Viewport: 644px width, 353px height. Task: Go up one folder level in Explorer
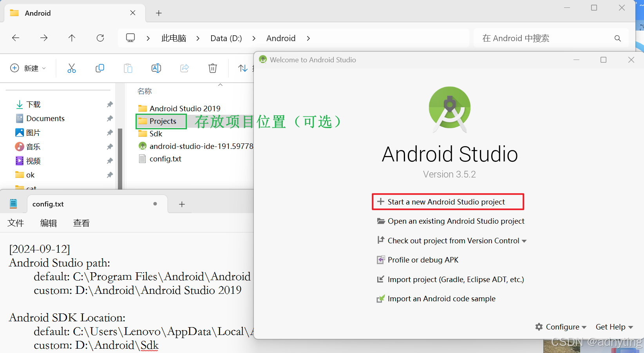[x=72, y=38]
